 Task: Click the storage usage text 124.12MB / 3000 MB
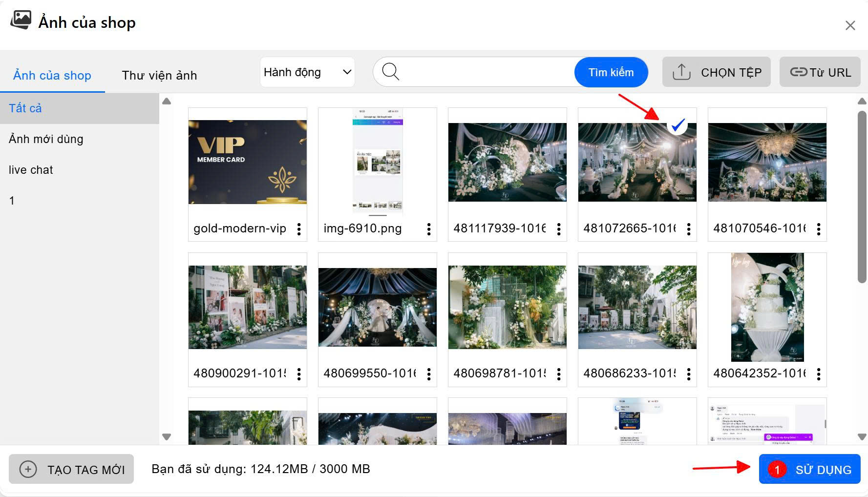pyautogui.click(x=310, y=469)
